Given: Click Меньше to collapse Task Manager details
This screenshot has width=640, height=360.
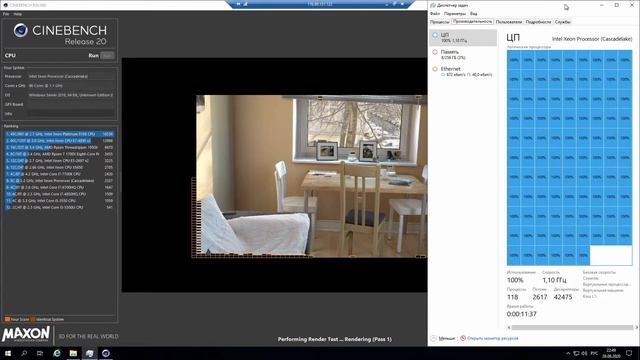Looking at the screenshot, I should 447,338.
